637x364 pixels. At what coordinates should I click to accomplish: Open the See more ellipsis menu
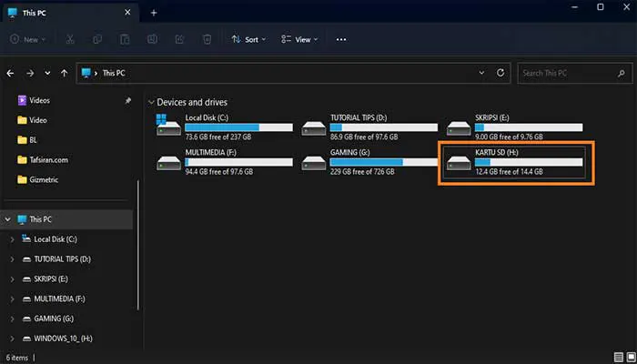point(341,39)
